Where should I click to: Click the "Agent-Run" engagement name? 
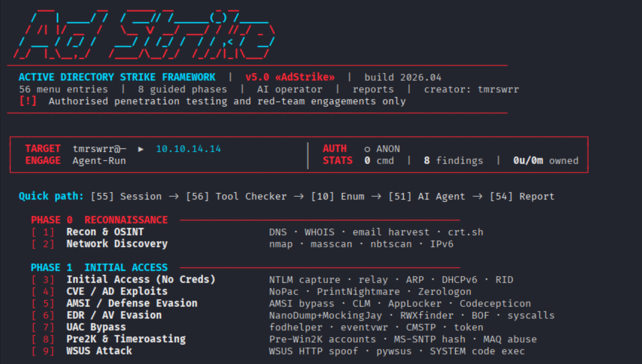(99, 161)
